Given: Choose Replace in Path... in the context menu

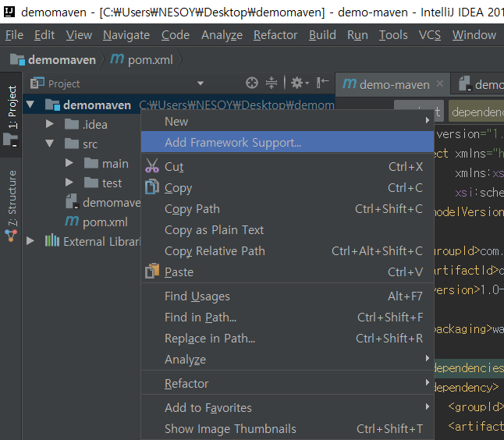Looking at the screenshot, I should (287, 338).
